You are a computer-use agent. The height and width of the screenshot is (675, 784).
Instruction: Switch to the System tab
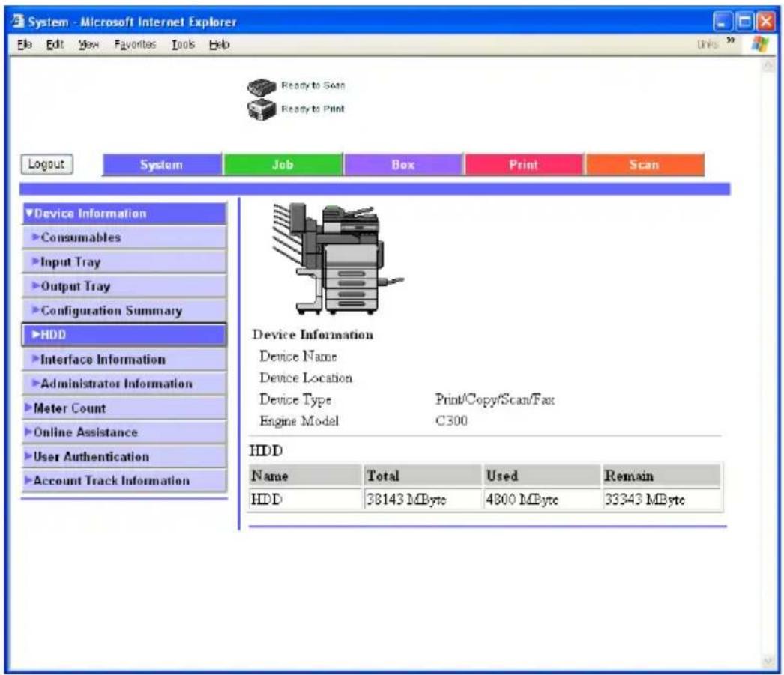162,165
